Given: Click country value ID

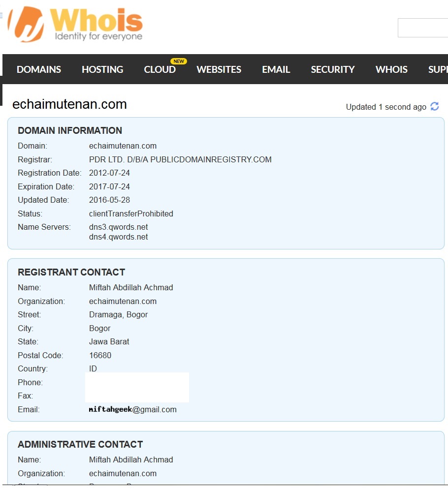Looking at the screenshot, I should click(x=93, y=368).
